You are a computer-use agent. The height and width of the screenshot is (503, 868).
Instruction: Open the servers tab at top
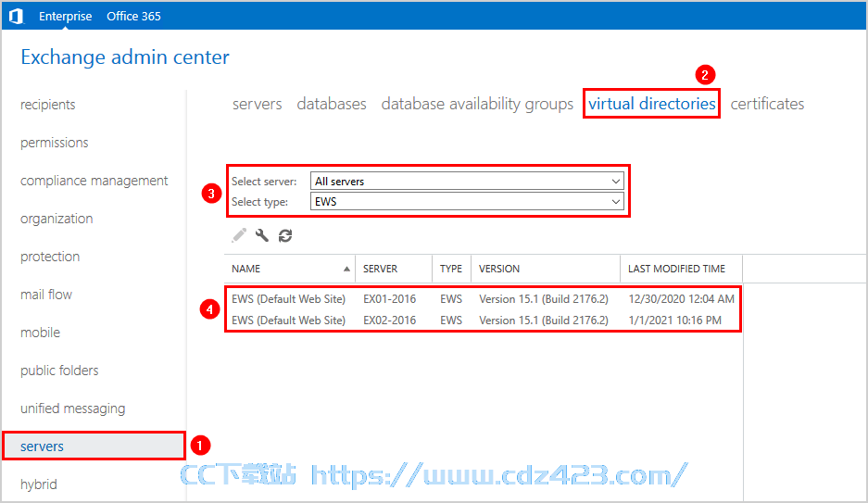coord(257,104)
